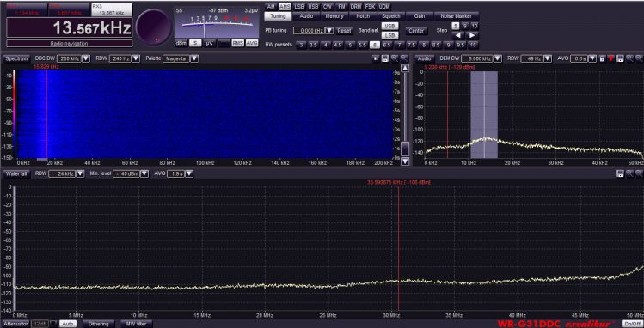Open Palette Magenta dropdown
The width and height of the screenshot is (644, 328).
click(194, 58)
